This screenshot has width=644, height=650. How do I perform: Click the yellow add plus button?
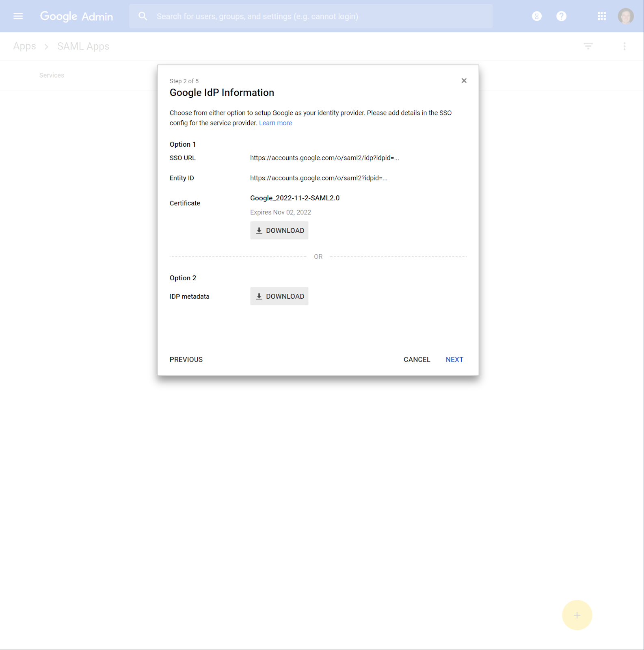coord(577,615)
